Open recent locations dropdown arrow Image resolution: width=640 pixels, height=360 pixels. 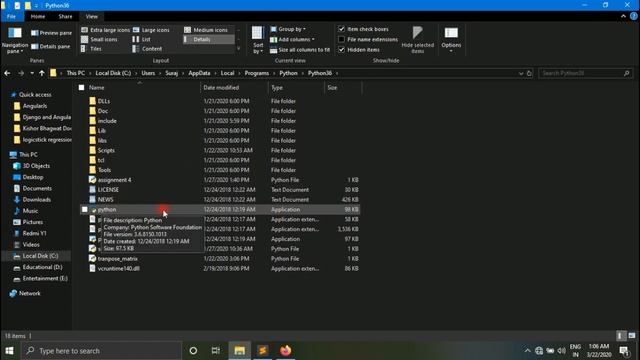(x=32, y=73)
